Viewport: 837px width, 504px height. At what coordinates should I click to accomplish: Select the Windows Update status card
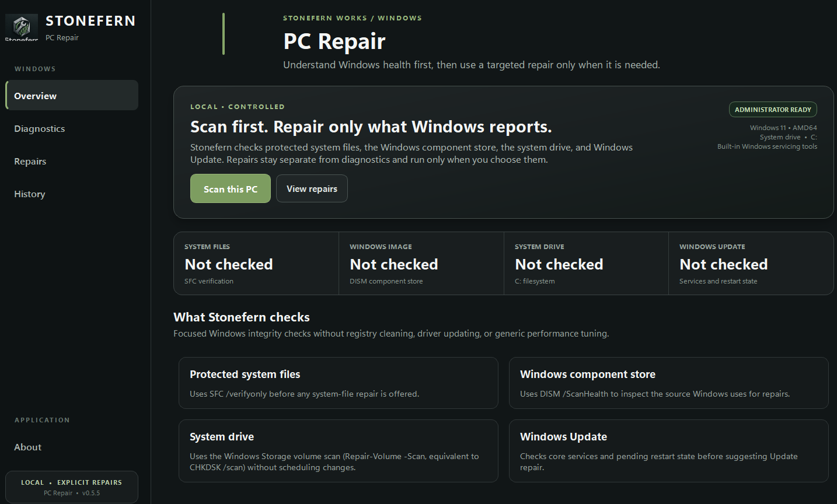pyautogui.click(x=751, y=263)
